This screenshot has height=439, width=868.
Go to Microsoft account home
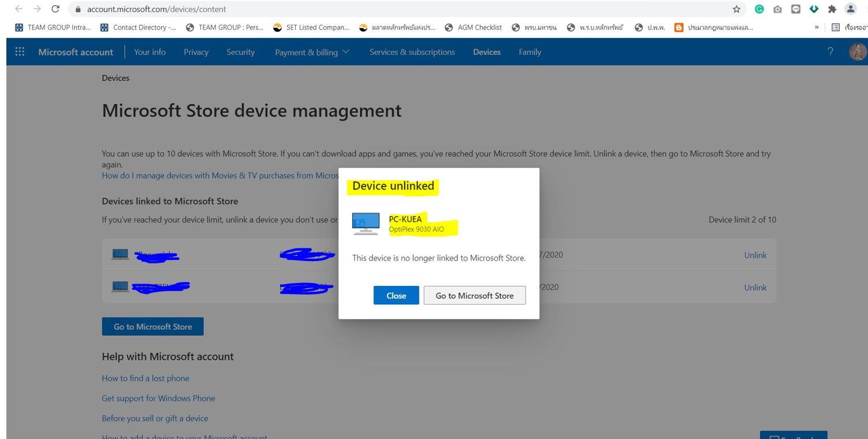point(76,52)
